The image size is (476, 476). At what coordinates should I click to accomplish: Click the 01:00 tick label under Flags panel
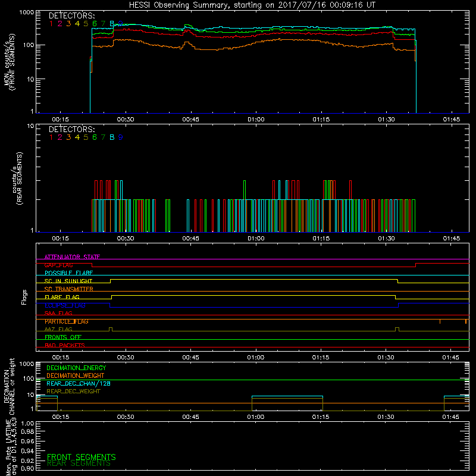tap(256, 358)
